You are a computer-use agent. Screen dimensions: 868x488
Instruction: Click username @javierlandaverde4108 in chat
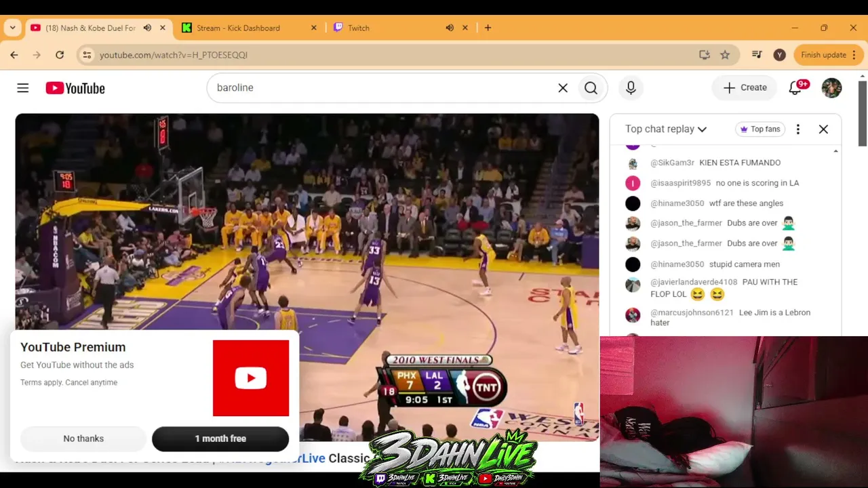[694, 282]
